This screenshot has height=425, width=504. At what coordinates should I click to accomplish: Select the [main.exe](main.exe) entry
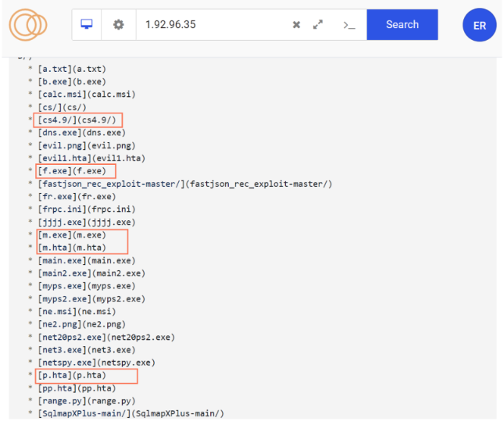87,260
